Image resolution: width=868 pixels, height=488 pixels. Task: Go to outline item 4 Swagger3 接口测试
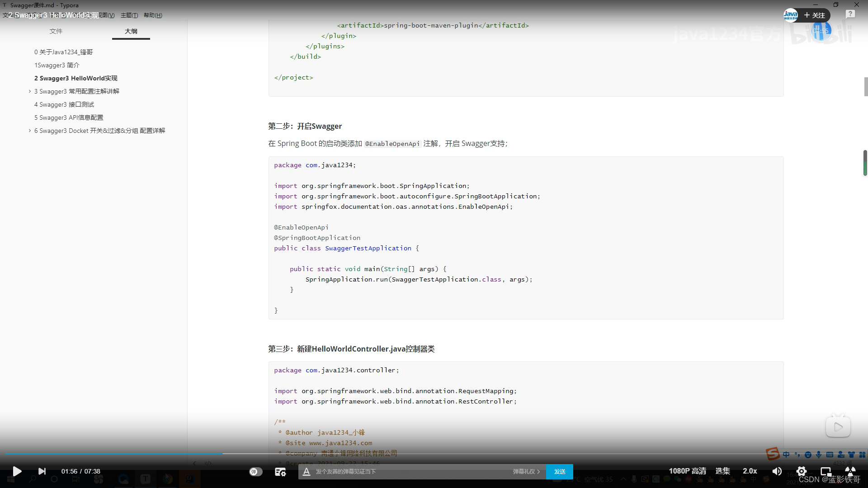click(64, 104)
